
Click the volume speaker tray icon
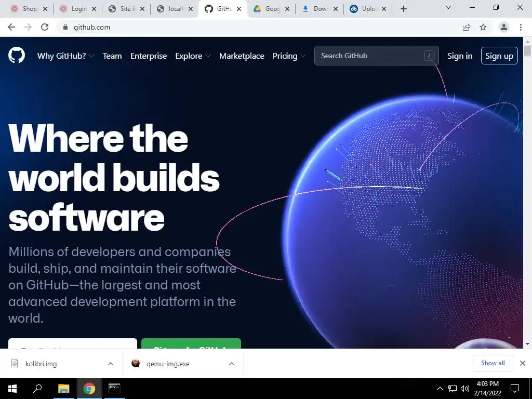coord(465,389)
